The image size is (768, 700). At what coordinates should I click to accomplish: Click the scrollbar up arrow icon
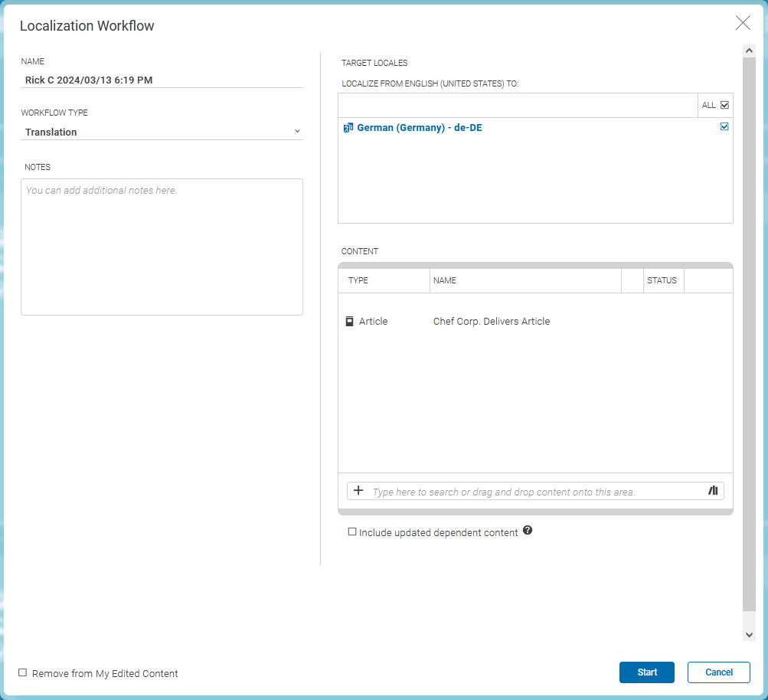(749, 50)
